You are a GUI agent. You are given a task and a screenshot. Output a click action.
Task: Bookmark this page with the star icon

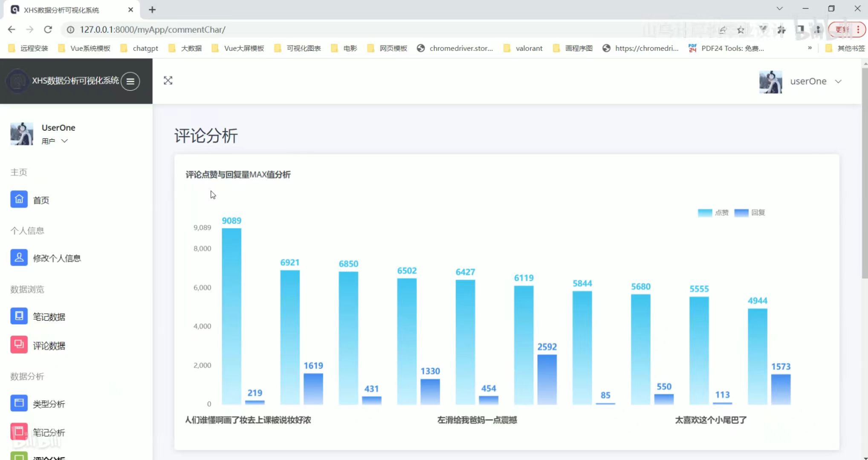(x=741, y=30)
